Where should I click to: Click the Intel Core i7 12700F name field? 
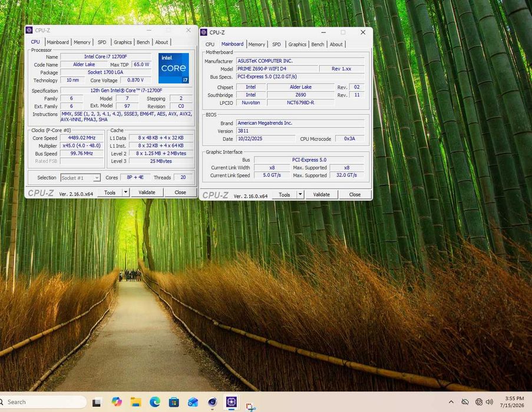tap(105, 57)
